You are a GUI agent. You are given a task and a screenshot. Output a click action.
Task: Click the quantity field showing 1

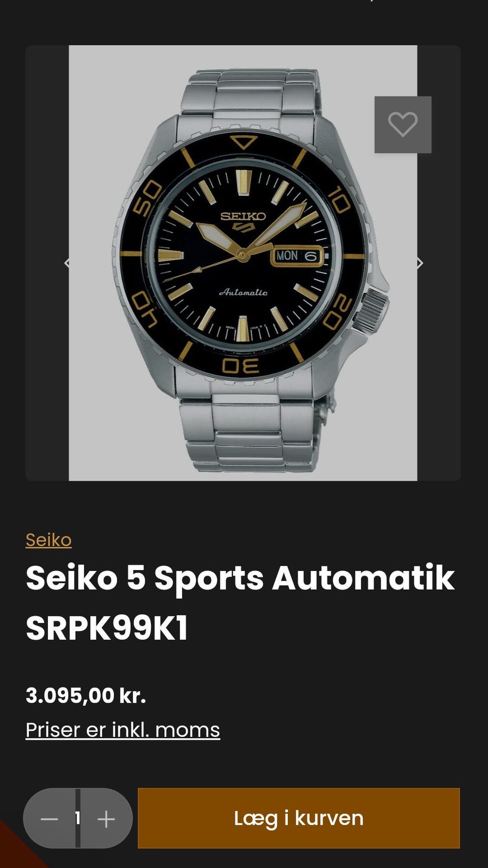[x=78, y=818]
